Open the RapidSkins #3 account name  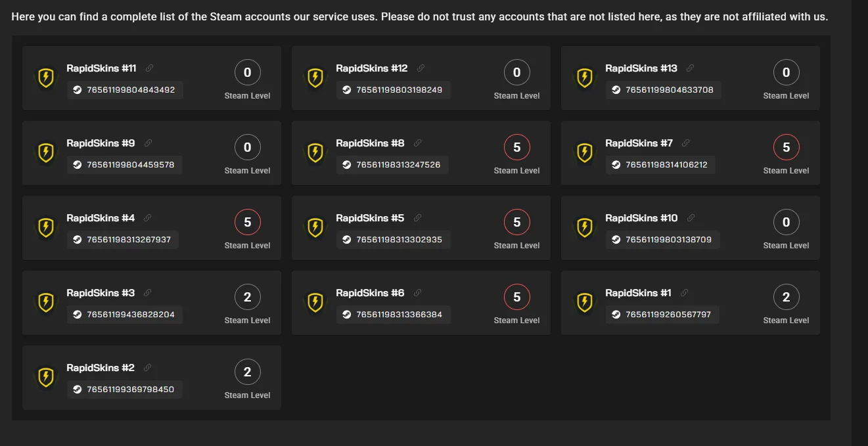click(x=101, y=293)
